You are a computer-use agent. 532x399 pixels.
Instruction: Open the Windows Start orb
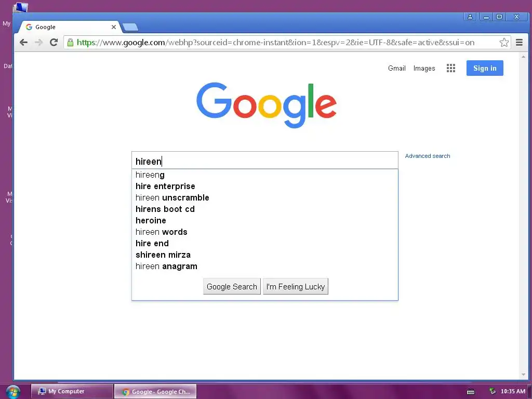tap(13, 392)
